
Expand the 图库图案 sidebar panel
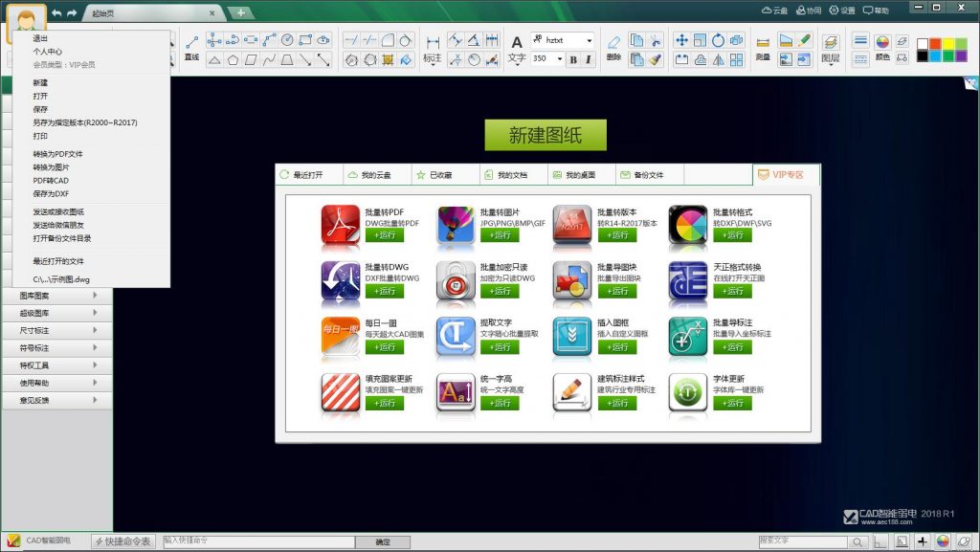[x=56, y=296]
